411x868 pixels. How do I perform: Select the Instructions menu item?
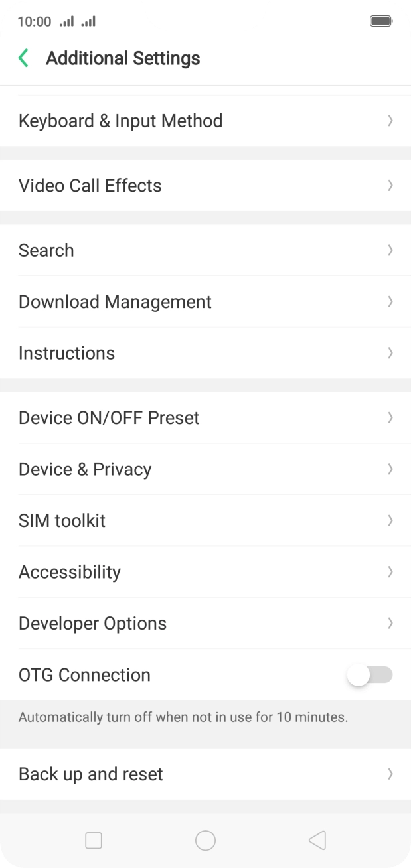[x=66, y=353]
